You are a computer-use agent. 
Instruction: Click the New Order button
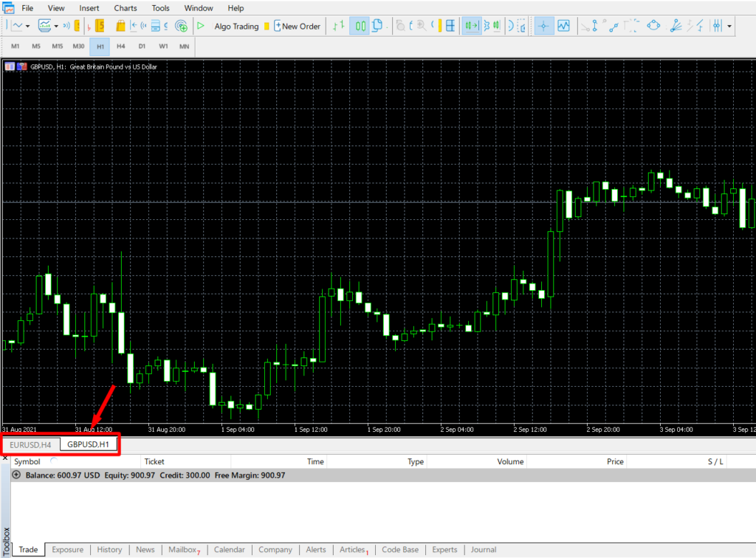(x=297, y=26)
